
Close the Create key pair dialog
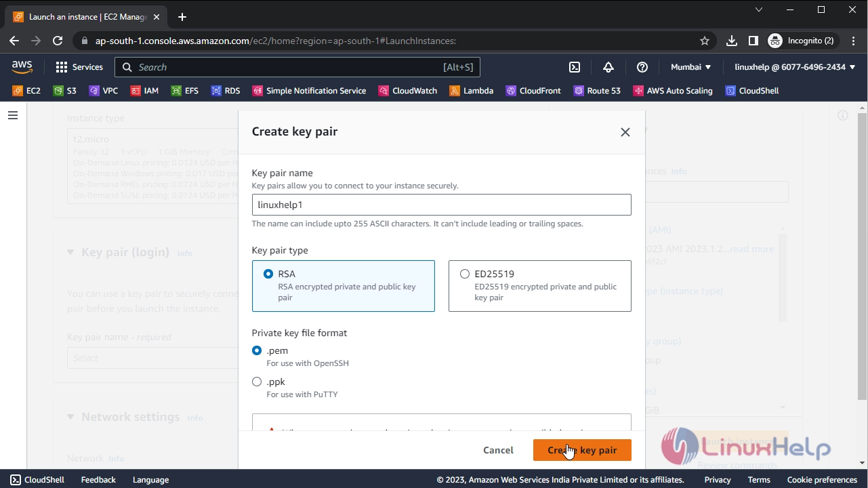pos(625,132)
